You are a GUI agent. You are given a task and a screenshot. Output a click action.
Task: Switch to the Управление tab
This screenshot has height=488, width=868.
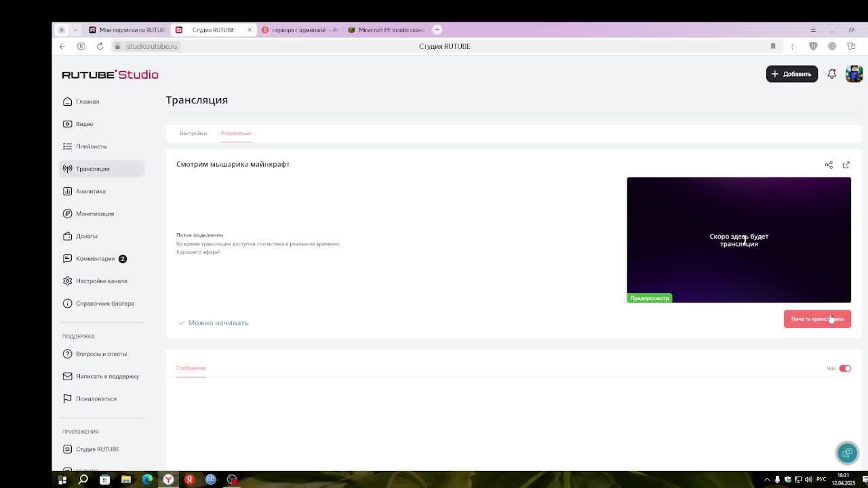(x=236, y=134)
